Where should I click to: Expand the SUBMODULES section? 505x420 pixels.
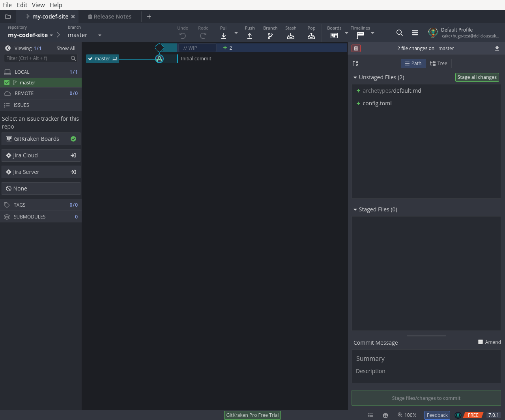tap(41, 217)
